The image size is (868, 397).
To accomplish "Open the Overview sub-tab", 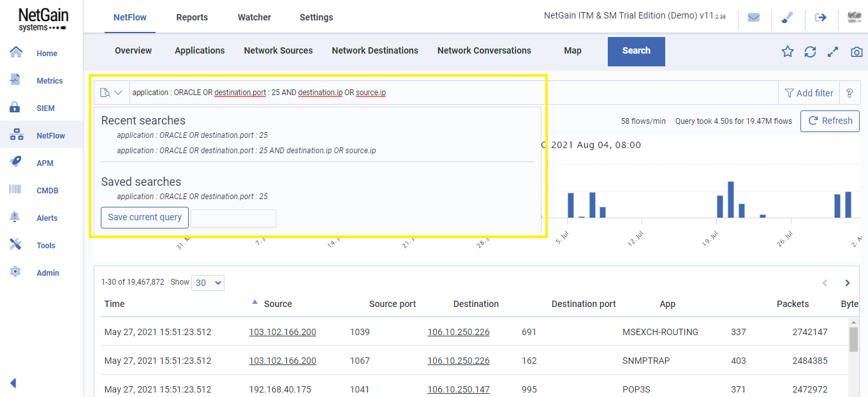I will coord(133,50).
